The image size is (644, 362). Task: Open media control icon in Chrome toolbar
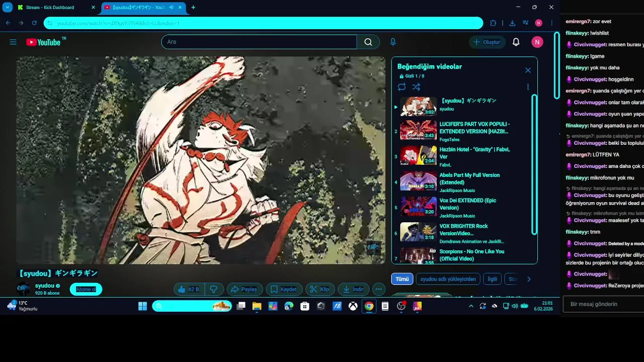pyautogui.click(x=525, y=23)
